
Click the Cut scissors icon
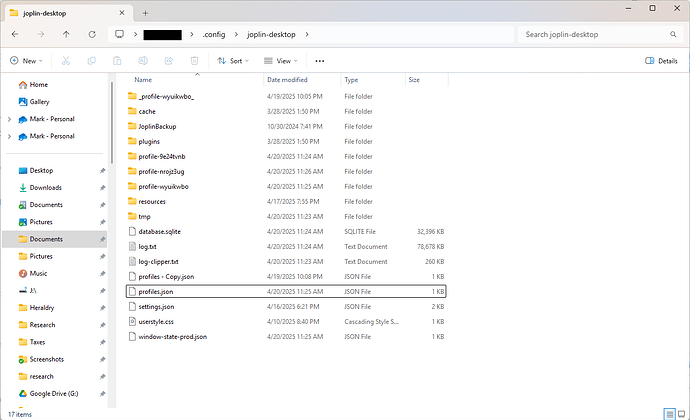click(x=66, y=61)
